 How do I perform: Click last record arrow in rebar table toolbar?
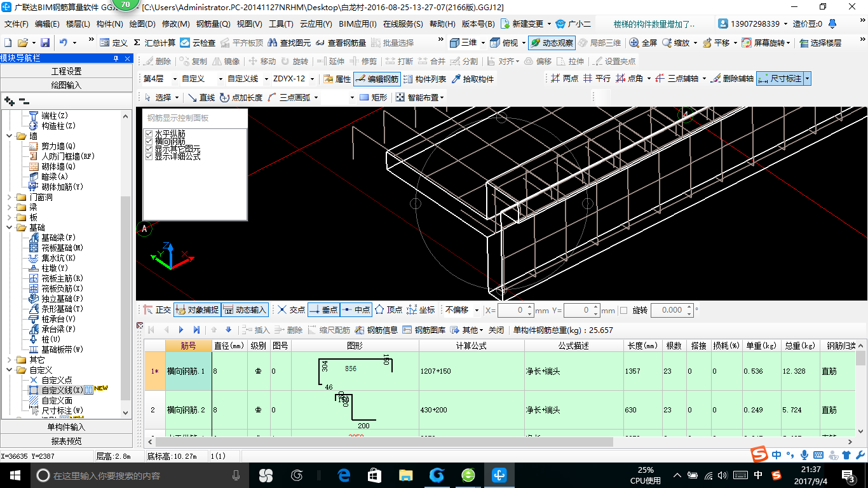pyautogui.click(x=196, y=330)
